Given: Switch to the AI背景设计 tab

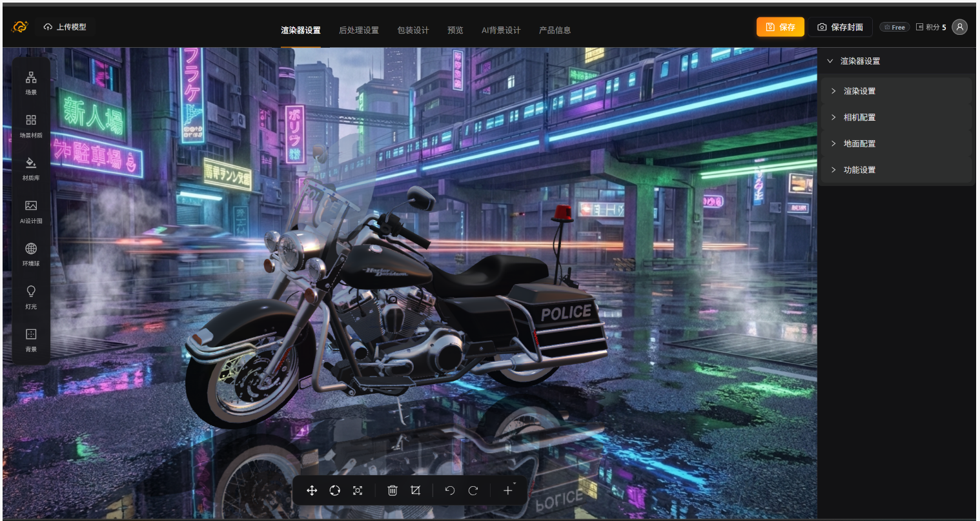Looking at the screenshot, I should point(500,30).
